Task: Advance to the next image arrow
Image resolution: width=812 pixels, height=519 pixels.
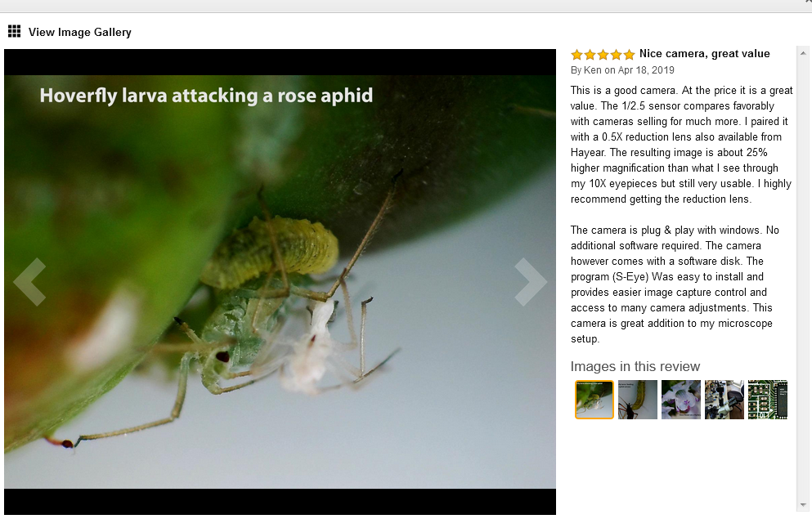Action: coord(531,282)
